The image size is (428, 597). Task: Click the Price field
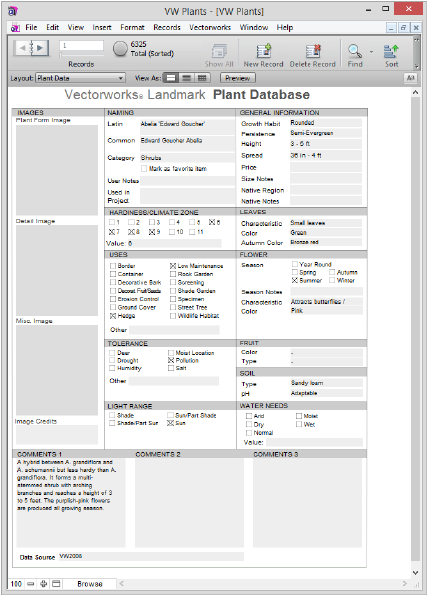coord(326,167)
